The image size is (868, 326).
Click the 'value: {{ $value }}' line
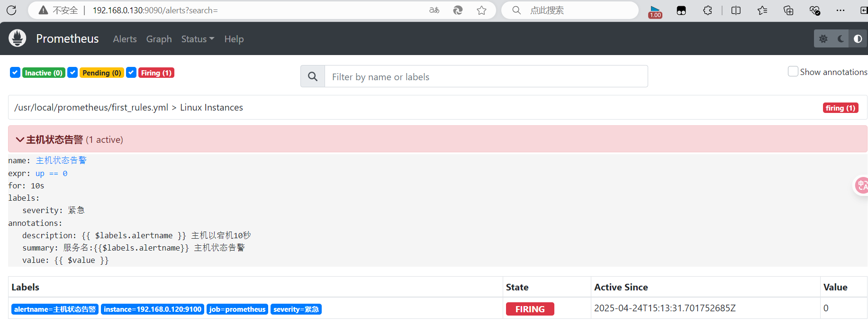(x=65, y=260)
